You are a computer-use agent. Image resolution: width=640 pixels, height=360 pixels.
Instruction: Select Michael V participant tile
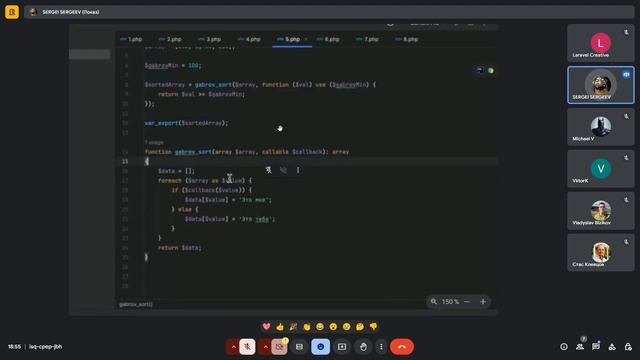(x=601, y=127)
